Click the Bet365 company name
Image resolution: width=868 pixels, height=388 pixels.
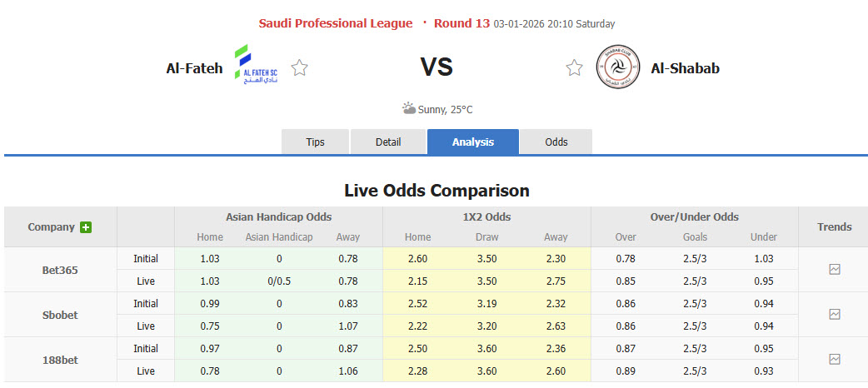(x=61, y=270)
